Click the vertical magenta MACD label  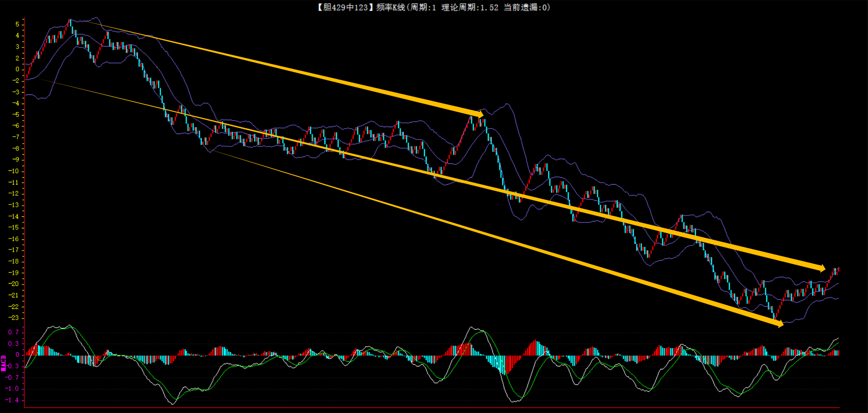coord(4,363)
